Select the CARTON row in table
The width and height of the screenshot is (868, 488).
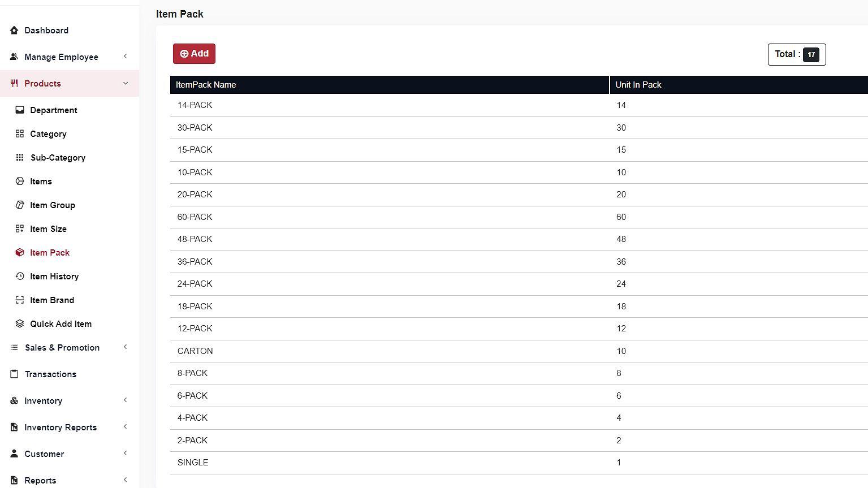point(195,351)
